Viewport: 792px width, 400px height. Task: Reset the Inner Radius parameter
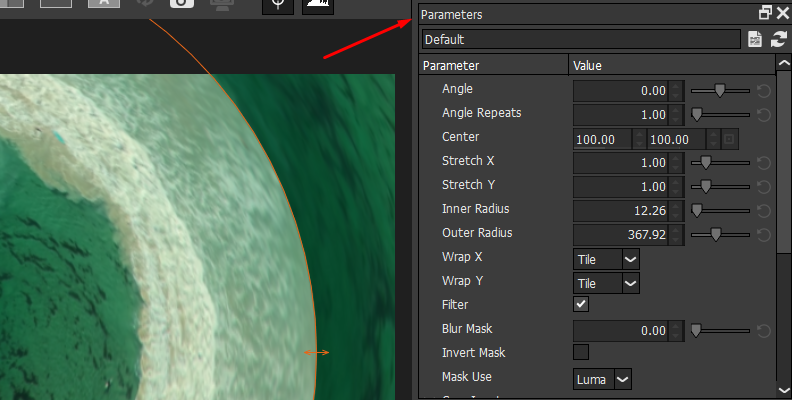764,211
